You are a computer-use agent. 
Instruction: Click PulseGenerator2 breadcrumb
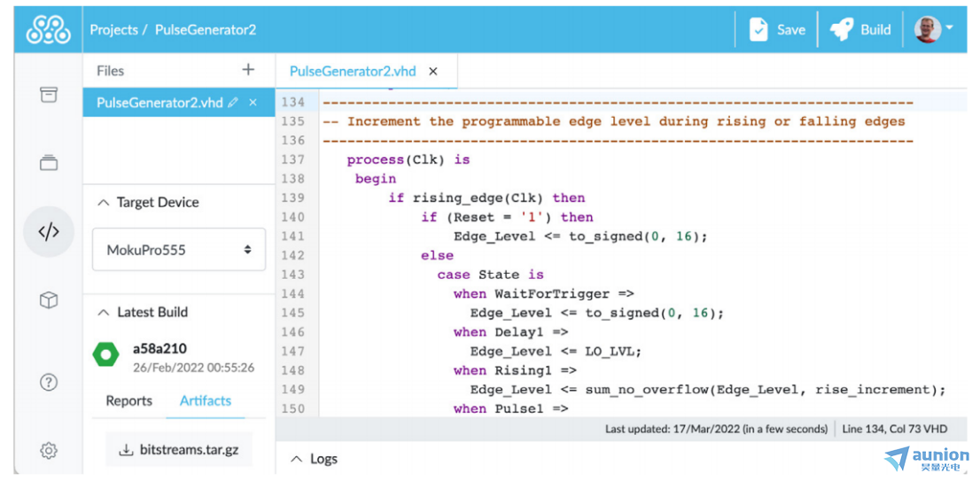pyautogui.click(x=206, y=29)
